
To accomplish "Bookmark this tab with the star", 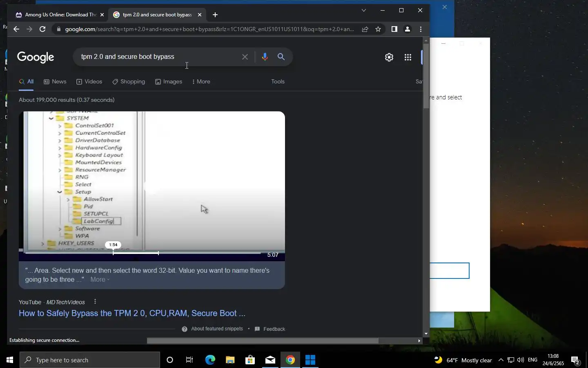I will click(378, 29).
